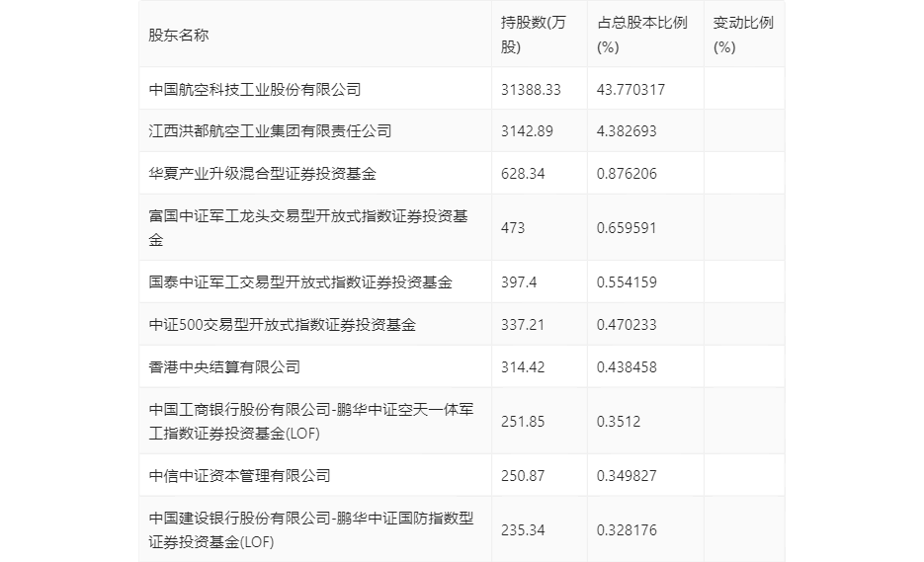The image size is (924, 562).
Task: Select 中国航空科技工业股份有限公司 shareholder name
Action: point(255,90)
